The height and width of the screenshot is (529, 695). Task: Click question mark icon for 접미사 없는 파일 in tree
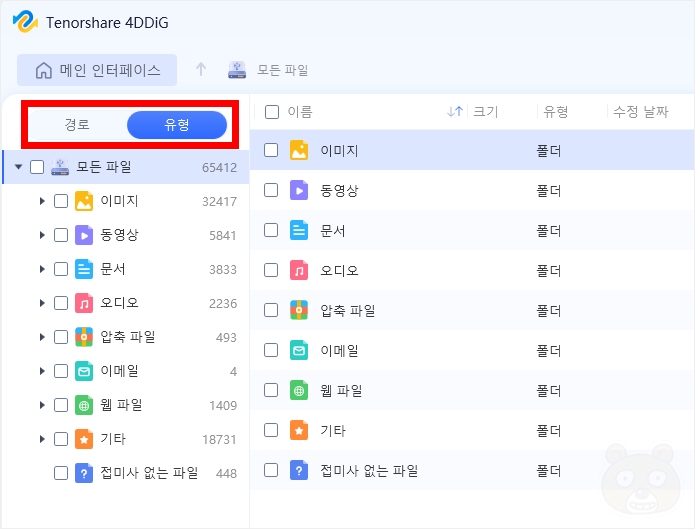pyautogui.click(x=84, y=473)
